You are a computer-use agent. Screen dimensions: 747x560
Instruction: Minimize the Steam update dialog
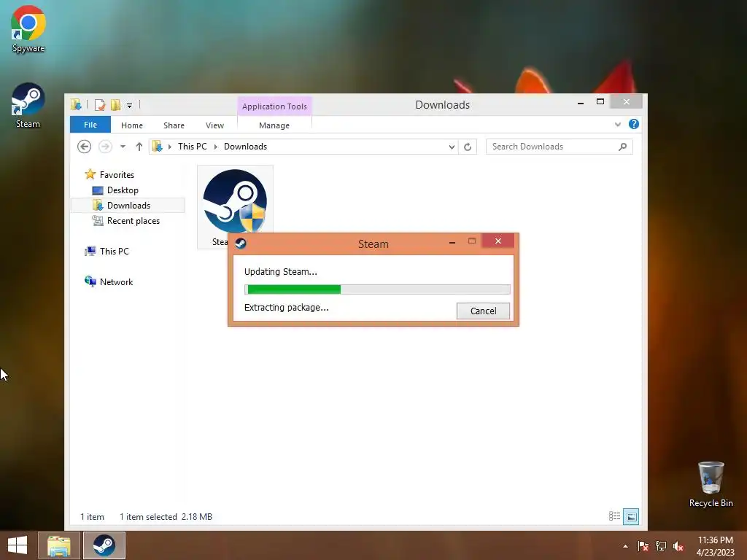pyautogui.click(x=452, y=242)
